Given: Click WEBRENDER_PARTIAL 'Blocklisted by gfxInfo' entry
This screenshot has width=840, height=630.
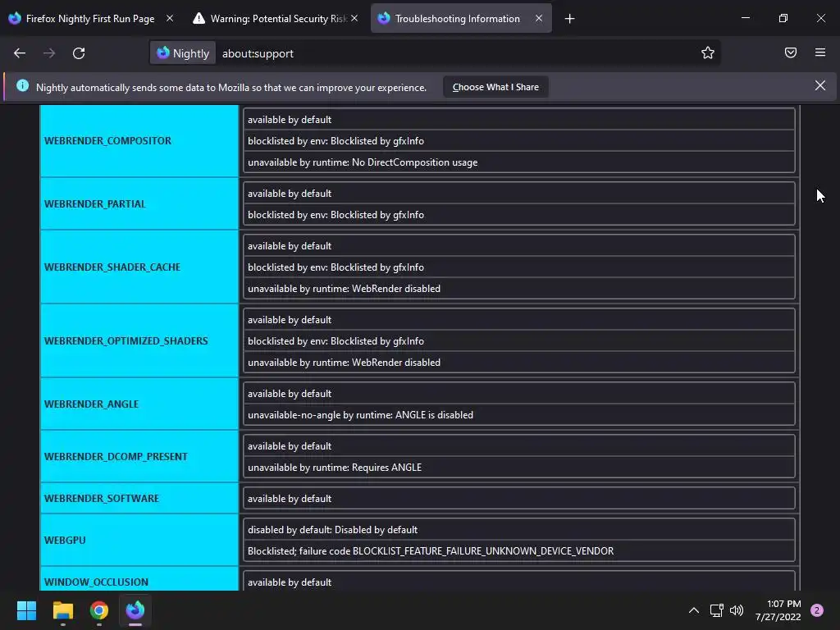Looking at the screenshot, I should point(377,215).
